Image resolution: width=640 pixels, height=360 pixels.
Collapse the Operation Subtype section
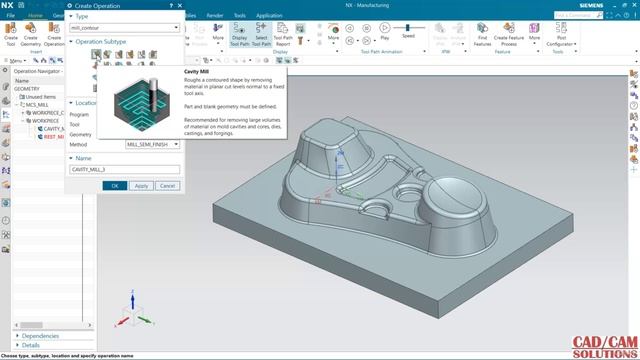(71, 42)
